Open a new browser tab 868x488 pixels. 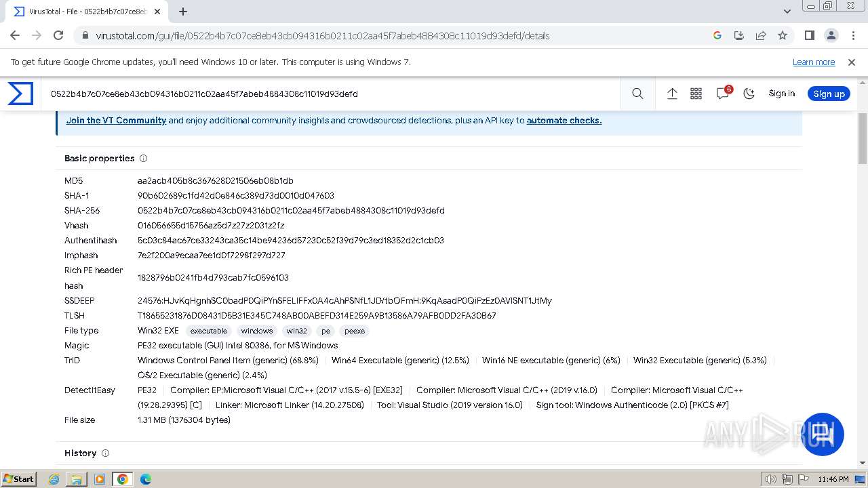183,12
